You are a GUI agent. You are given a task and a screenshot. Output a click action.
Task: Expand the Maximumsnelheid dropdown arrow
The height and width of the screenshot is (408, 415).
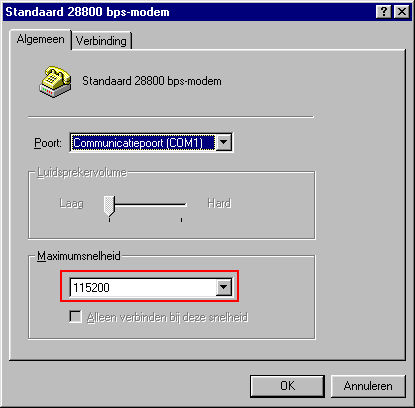(x=223, y=287)
